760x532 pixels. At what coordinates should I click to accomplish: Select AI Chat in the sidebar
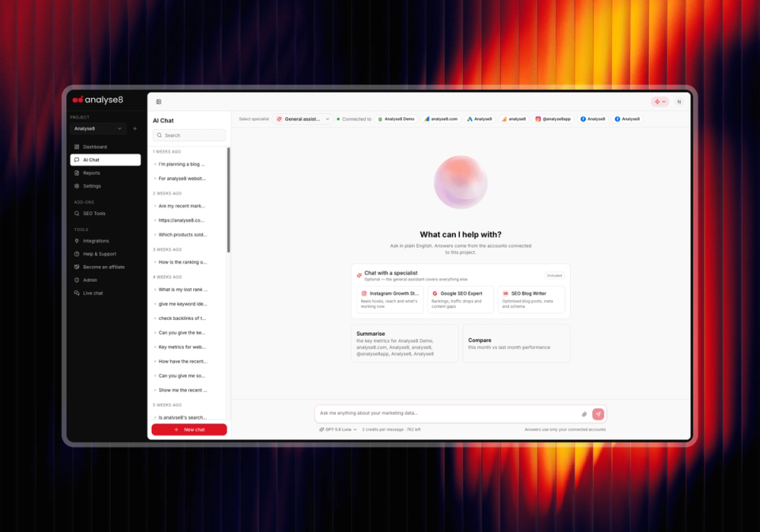[x=105, y=160]
